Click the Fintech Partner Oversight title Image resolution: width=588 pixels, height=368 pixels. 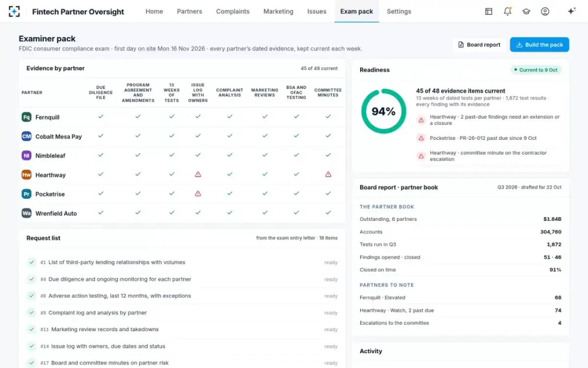click(78, 12)
